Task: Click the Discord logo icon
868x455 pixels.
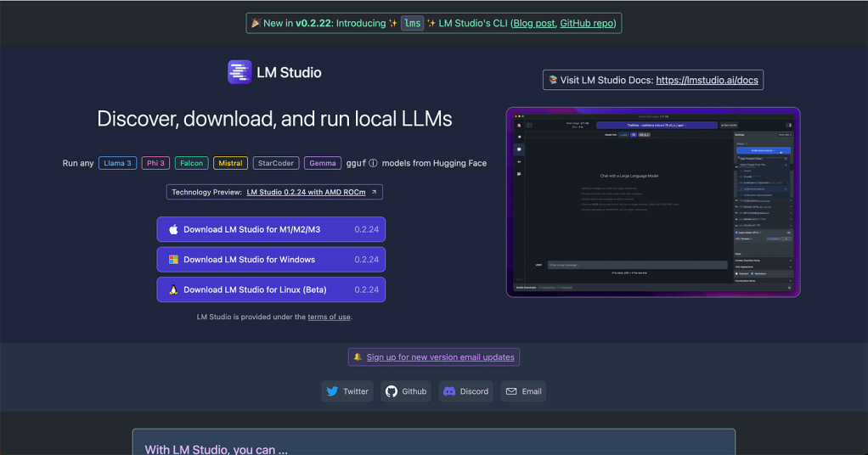Action: tap(449, 391)
